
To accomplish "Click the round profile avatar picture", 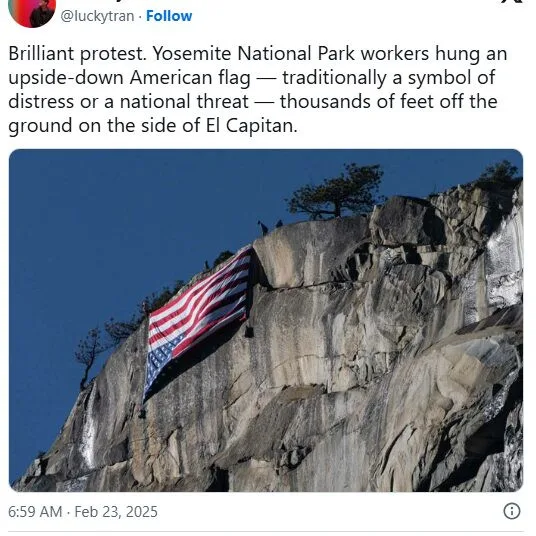I will pos(32,12).
